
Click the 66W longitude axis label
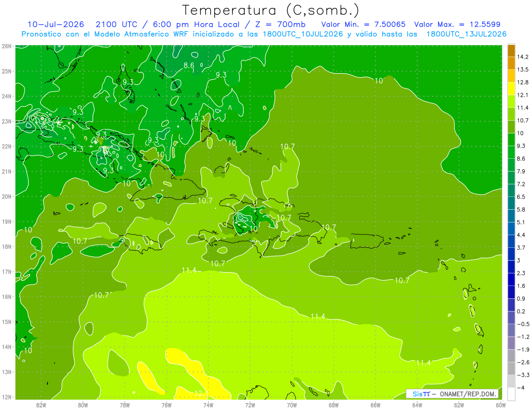(x=376, y=405)
